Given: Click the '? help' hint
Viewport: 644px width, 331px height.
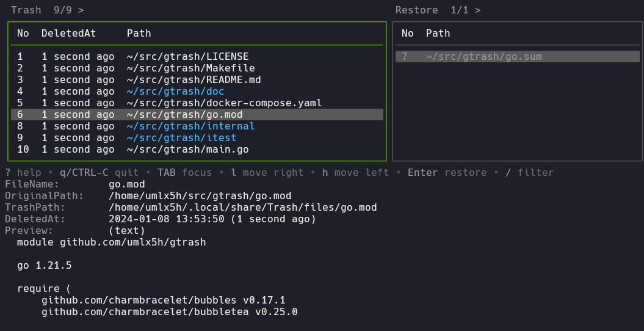Looking at the screenshot, I should 23,172.
